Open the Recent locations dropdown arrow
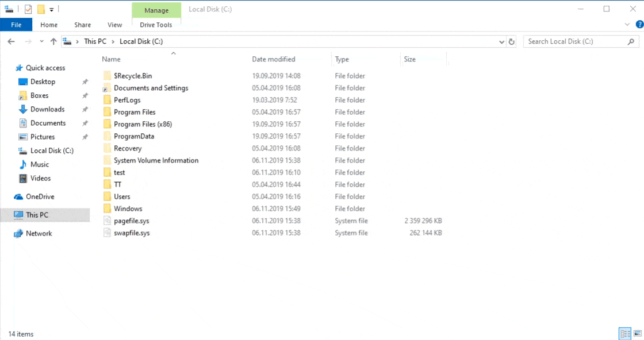Screen dimensions: 644x340 point(41,41)
